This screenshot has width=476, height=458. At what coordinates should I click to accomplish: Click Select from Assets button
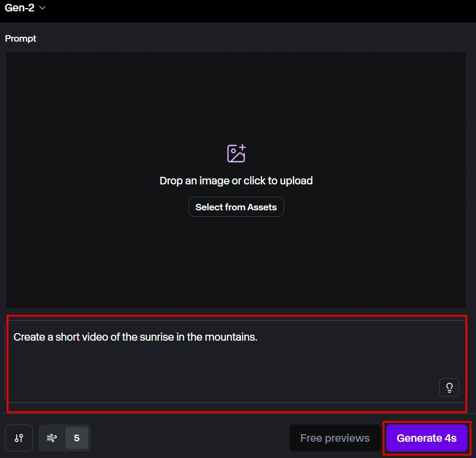coord(236,207)
